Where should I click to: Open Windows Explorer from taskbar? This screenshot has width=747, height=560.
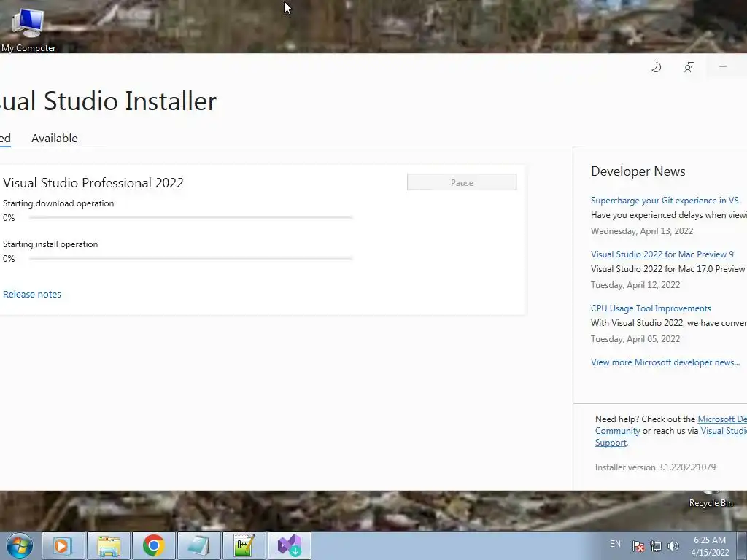coord(108,545)
